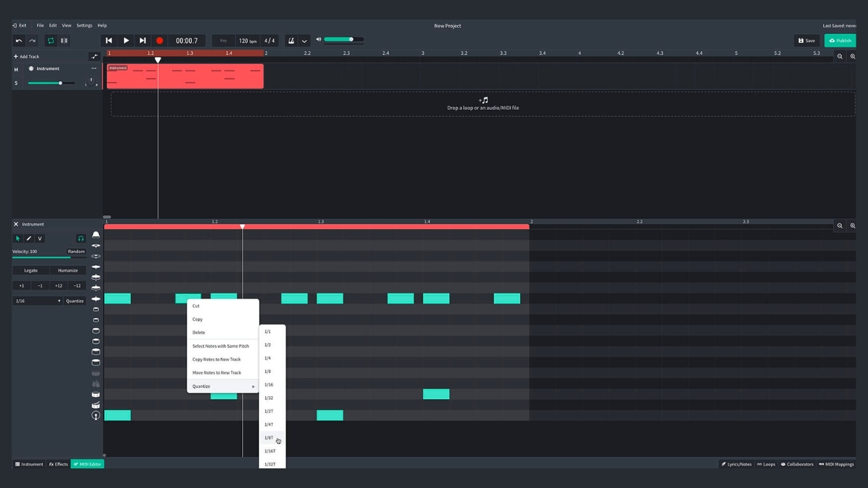Select 1/16 in the quantize submenu
868x488 pixels.
click(272, 385)
